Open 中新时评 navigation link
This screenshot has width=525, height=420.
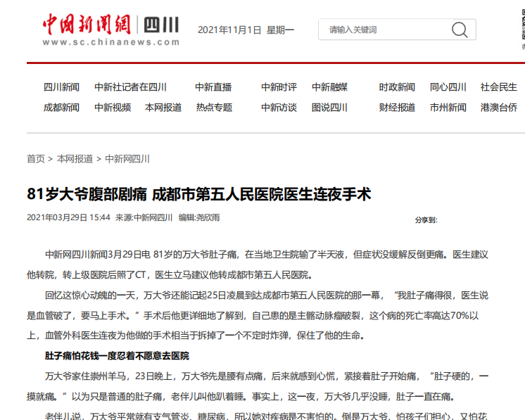click(x=279, y=87)
